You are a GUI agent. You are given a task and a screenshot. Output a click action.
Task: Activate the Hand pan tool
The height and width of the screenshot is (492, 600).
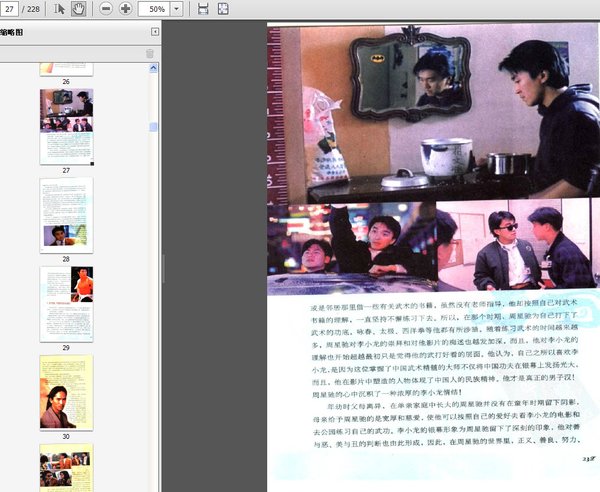pyautogui.click(x=78, y=9)
